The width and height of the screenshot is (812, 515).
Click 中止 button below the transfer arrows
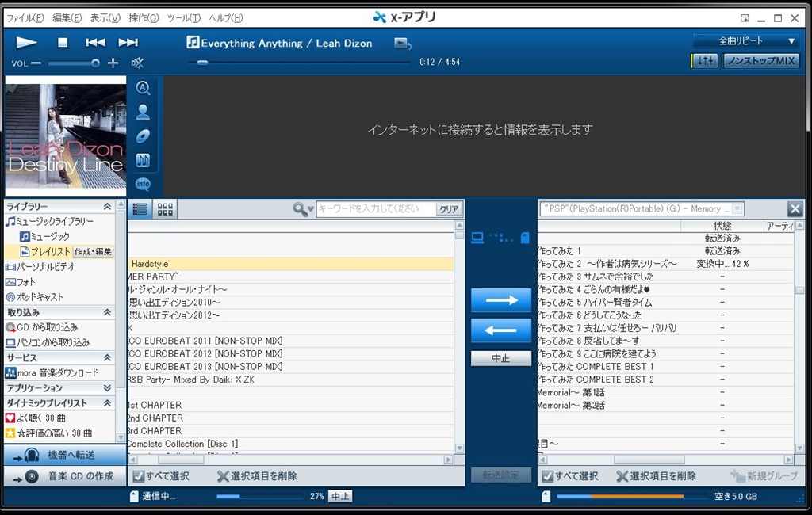point(501,358)
